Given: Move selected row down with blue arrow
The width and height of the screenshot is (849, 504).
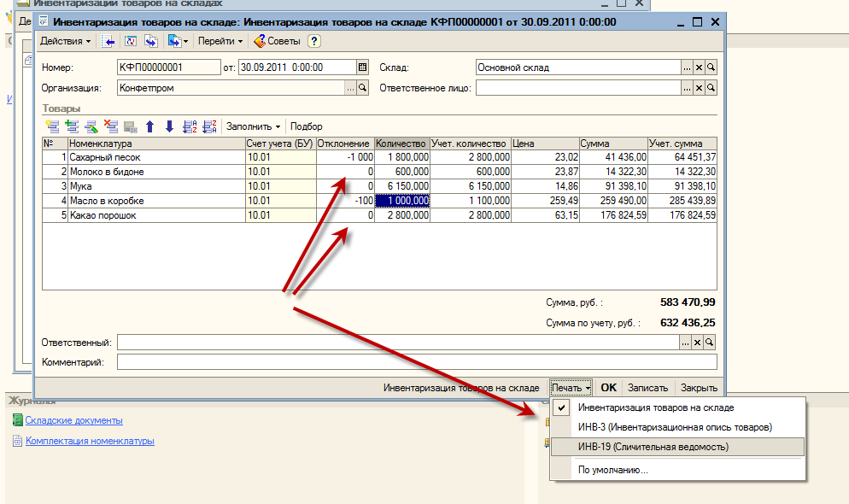Looking at the screenshot, I should (169, 126).
